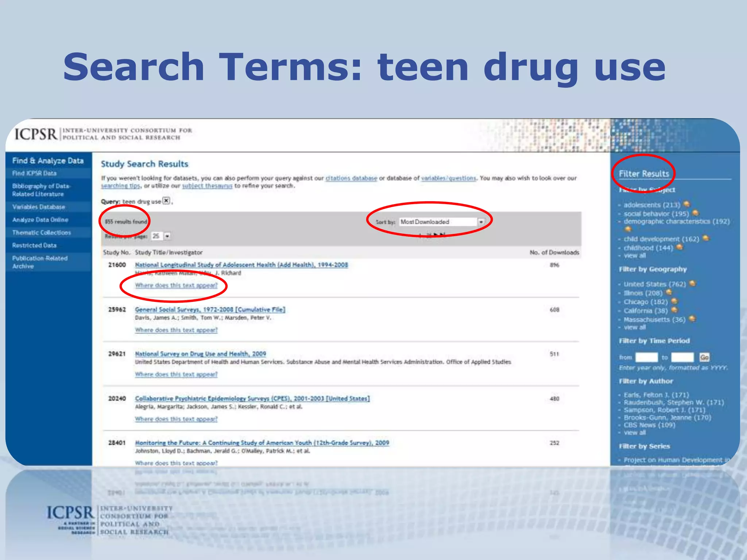Image resolution: width=747 pixels, height=560 pixels.
Task: Filter by geography United States (762)
Action: click(655, 284)
